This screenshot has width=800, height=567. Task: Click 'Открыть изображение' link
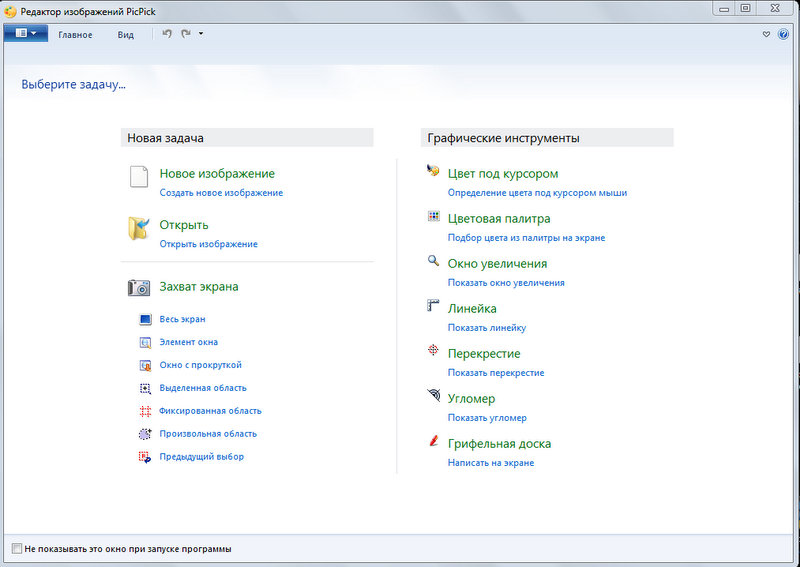click(208, 244)
